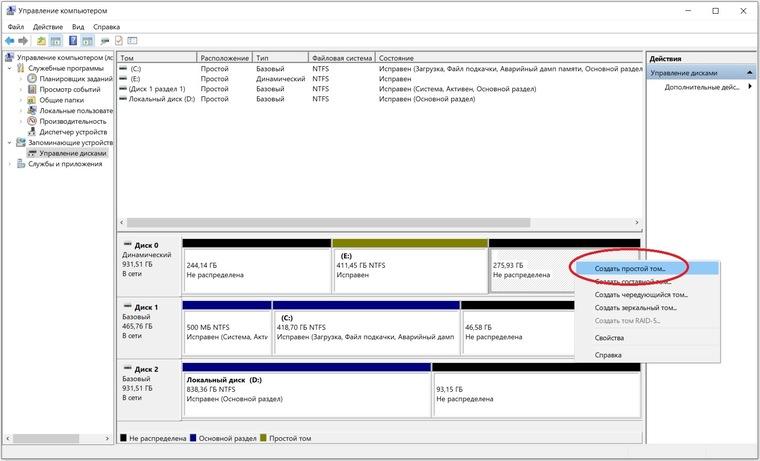Viewport: 760px width, 461px height.
Task: Choose Создать чередующийся том in context menu
Action: tap(647, 295)
